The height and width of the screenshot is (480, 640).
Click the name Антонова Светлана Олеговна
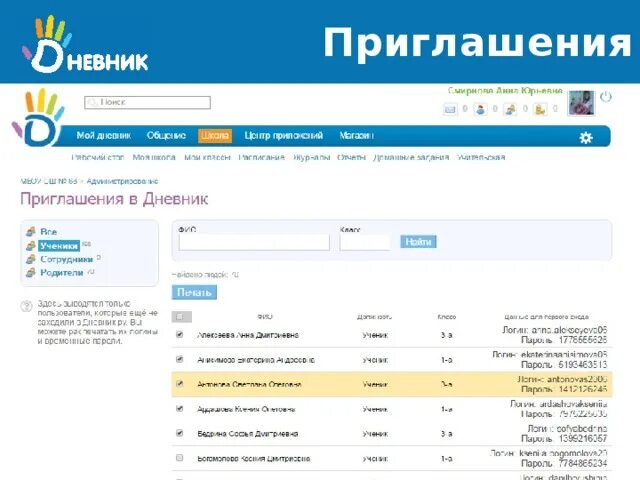click(x=249, y=384)
